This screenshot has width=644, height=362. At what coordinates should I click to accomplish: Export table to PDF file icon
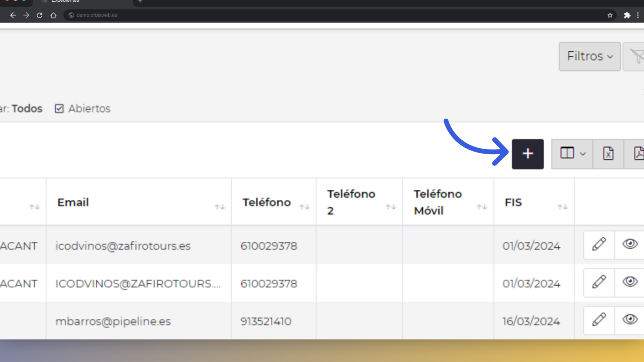(x=635, y=154)
